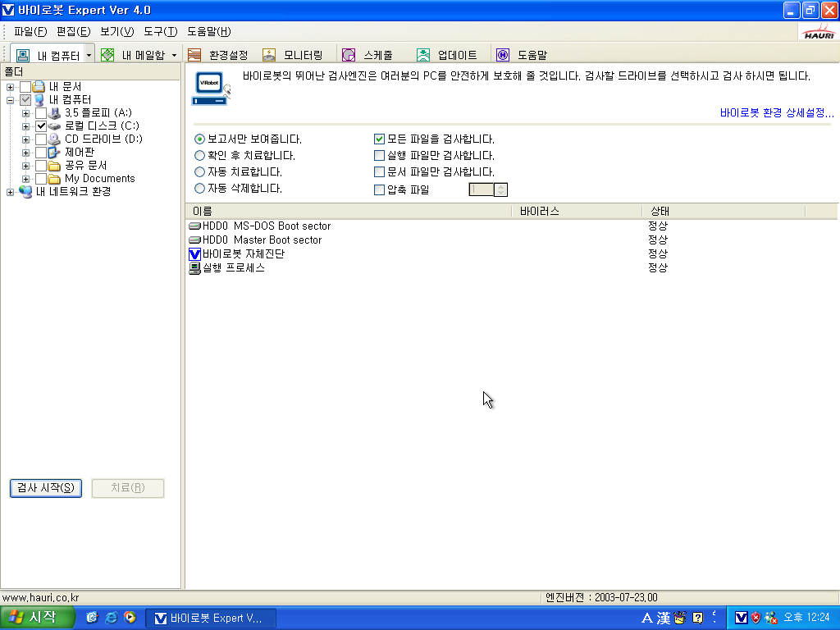Viewport: 840px width, 630px height.
Task: Select the 3.5 플로피 (A:) drive icon
Action: coord(54,113)
